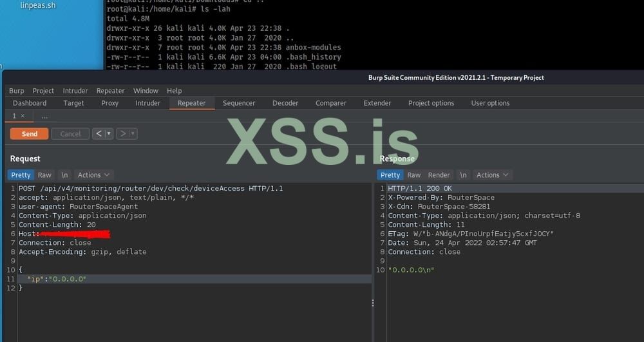Click the divider handle between Request and Response

(x=373, y=303)
